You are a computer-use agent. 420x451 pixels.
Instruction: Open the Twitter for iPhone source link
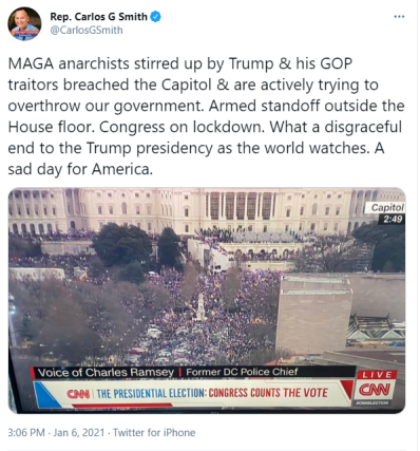tap(154, 432)
